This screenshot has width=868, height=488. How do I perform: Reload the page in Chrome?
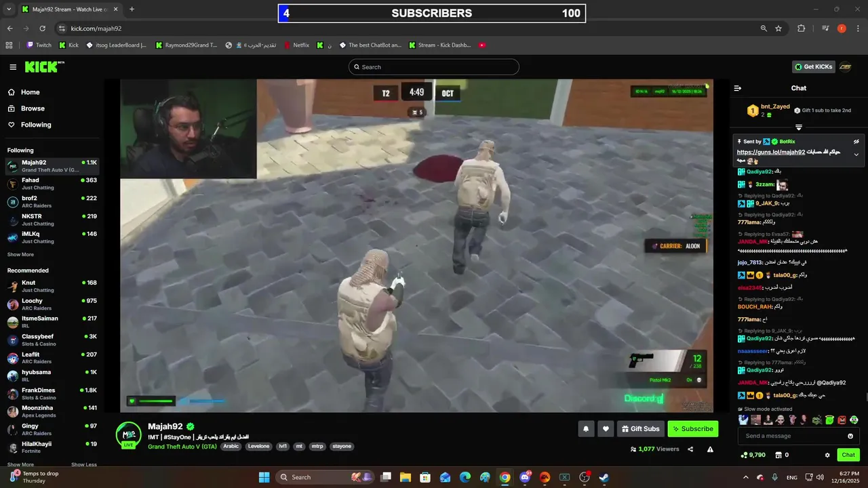coord(42,28)
